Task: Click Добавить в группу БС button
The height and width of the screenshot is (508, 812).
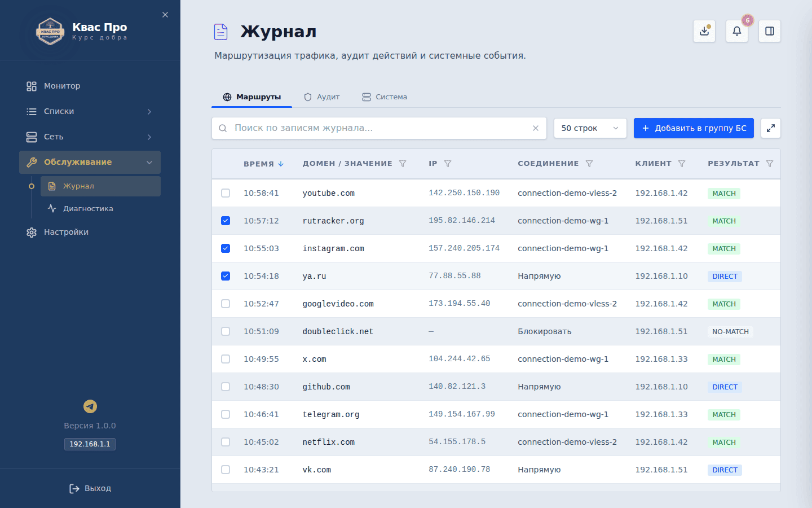Action: click(x=694, y=128)
